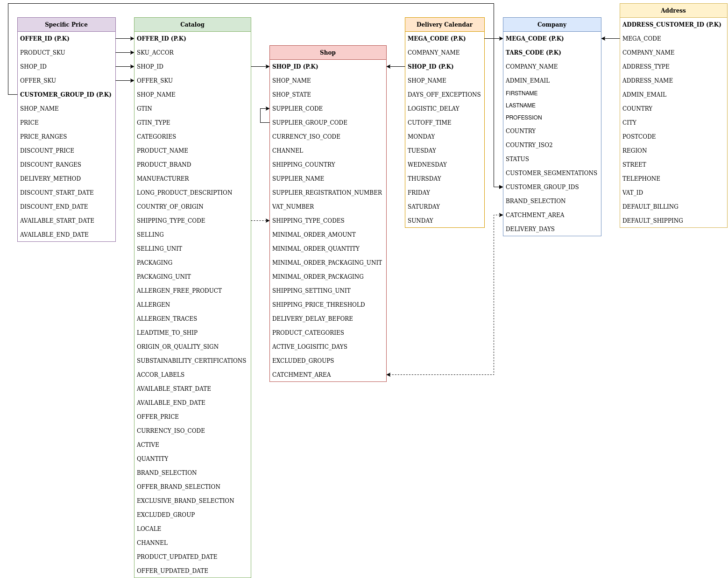This screenshot has width=728, height=578.
Task: Select the CATCHMENT_AREA field in Shop
Action: [x=302, y=374]
